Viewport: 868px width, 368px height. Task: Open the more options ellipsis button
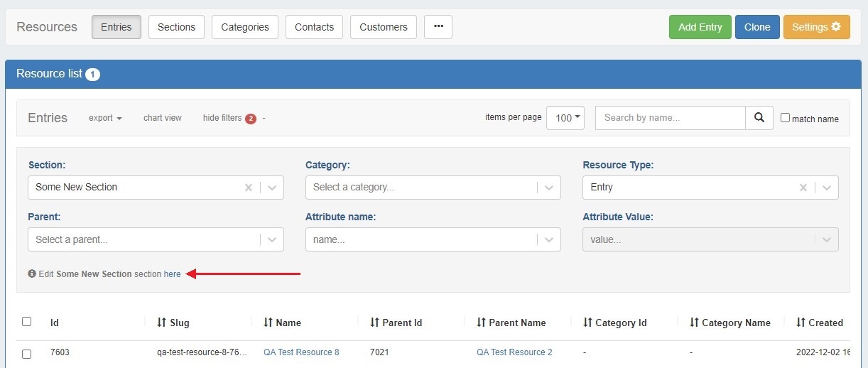click(438, 27)
